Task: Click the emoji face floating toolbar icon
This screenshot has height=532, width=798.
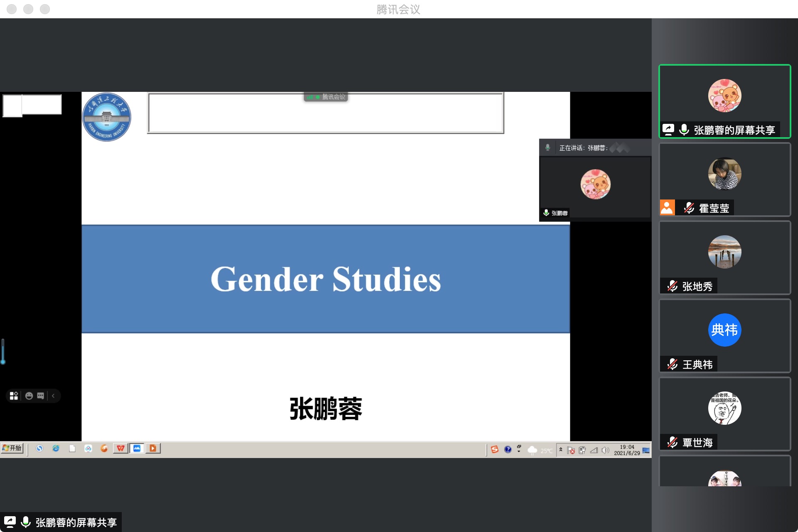Action: pyautogui.click(x=29, y=396)
